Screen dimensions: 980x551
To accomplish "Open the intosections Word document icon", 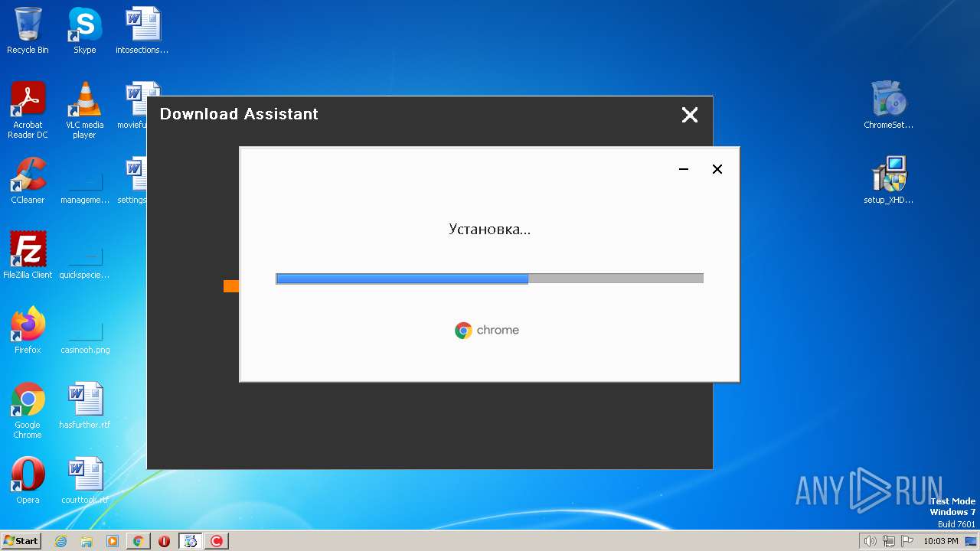I will coord(142,31).
